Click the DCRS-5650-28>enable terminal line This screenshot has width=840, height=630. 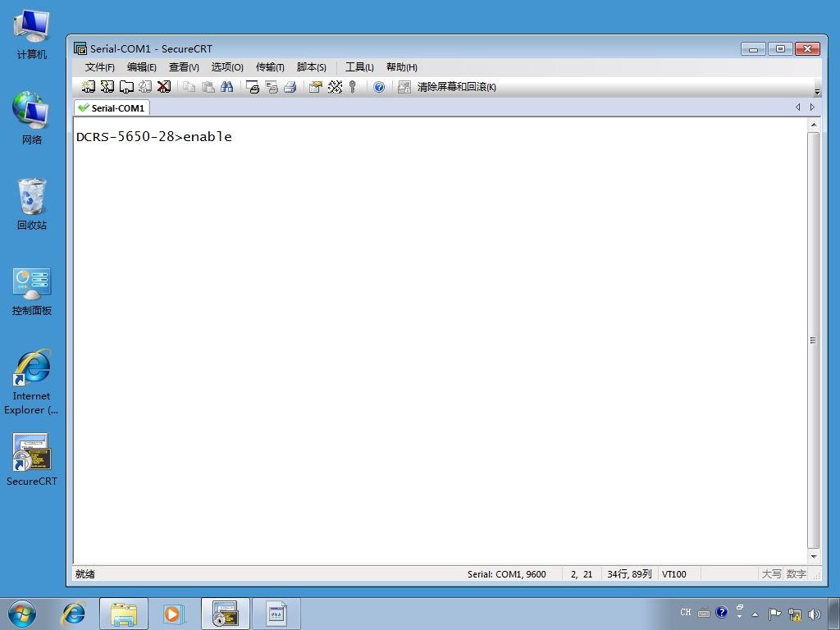[x=154, y=137]
